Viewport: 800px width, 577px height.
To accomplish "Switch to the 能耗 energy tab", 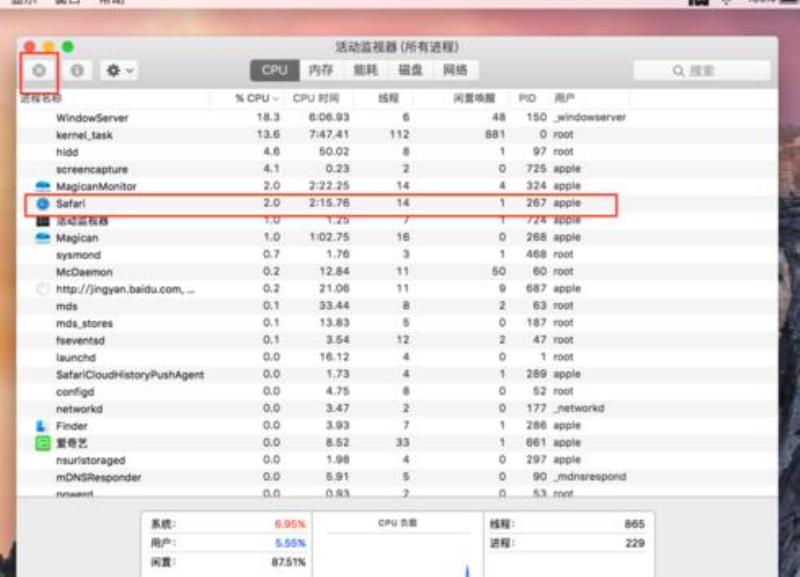I will pyautogui.click(x=365, y=70).
